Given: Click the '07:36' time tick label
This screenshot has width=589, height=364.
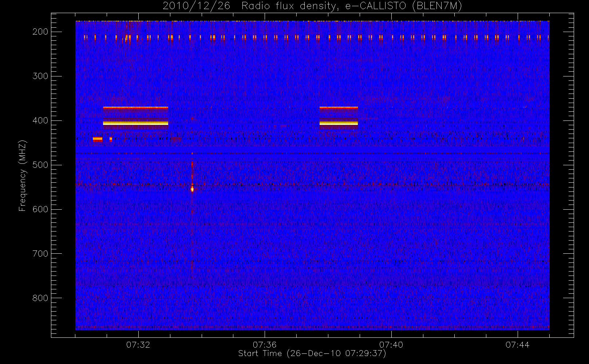Looking at the screenshot, I should pyautogui.click(x=265, y=345).
